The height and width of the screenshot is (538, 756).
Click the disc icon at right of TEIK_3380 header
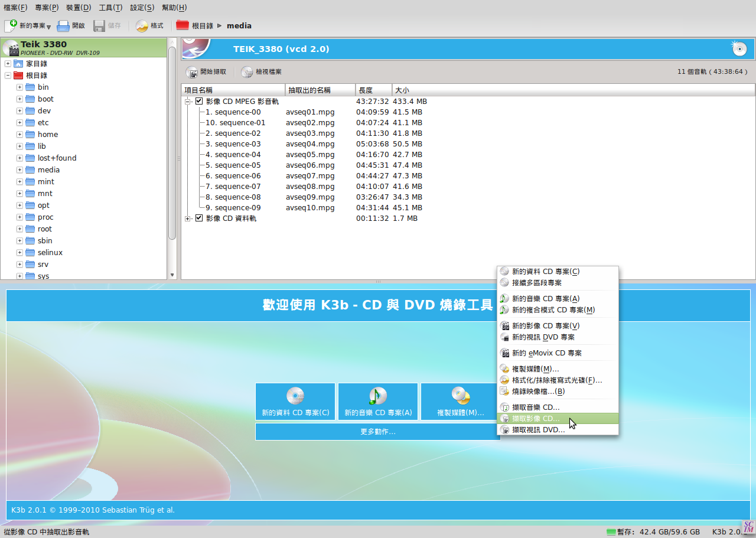739,48
